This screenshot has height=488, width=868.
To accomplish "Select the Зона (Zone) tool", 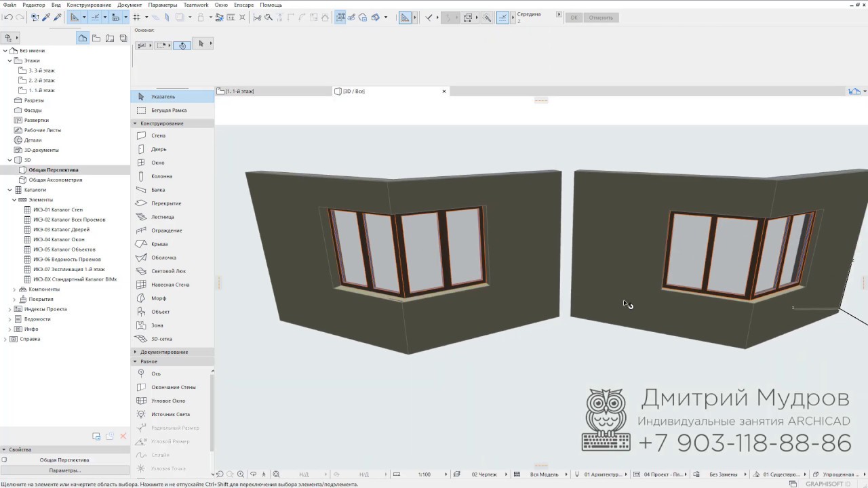I will pos(172,325).
